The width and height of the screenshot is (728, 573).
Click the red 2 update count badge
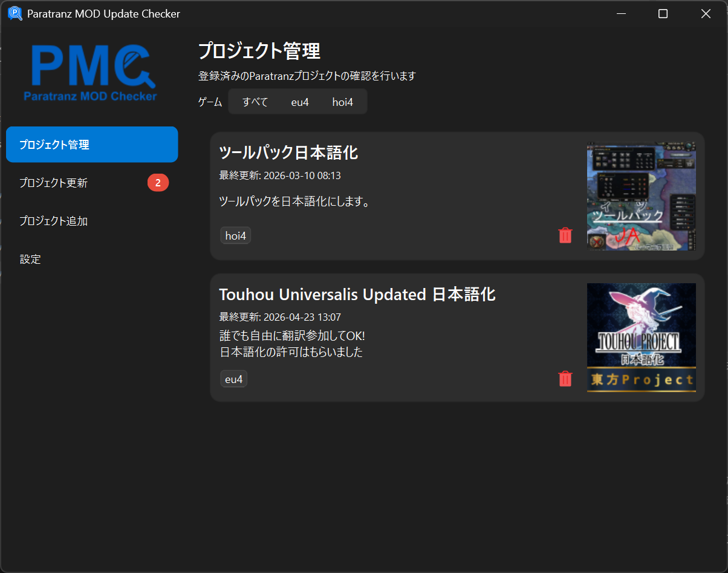click(158, 183)
